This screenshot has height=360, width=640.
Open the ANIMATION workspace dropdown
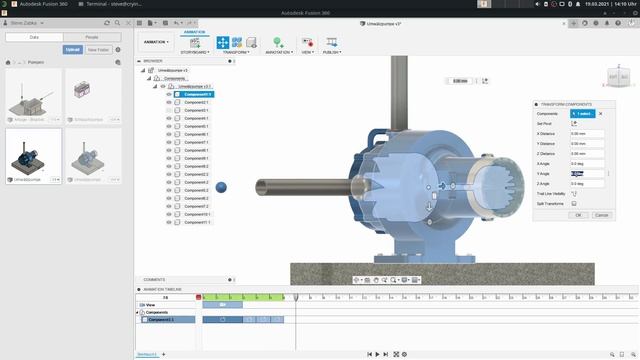click(156, 42)
